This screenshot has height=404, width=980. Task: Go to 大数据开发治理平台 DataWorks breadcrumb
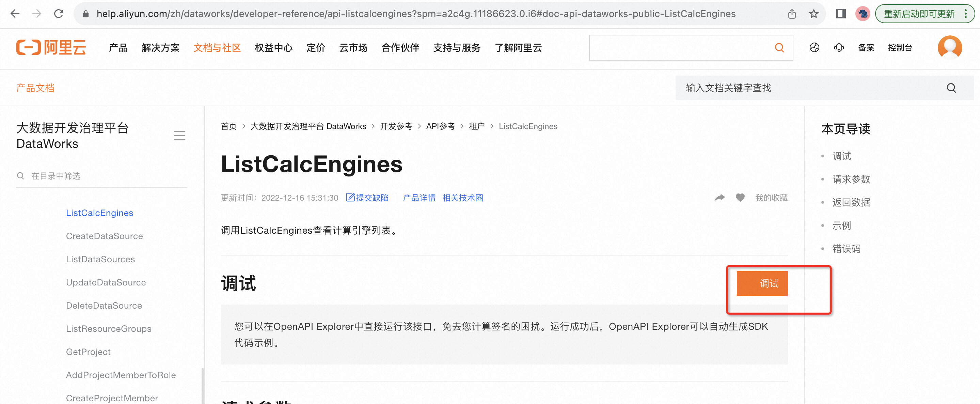[308, 126]
